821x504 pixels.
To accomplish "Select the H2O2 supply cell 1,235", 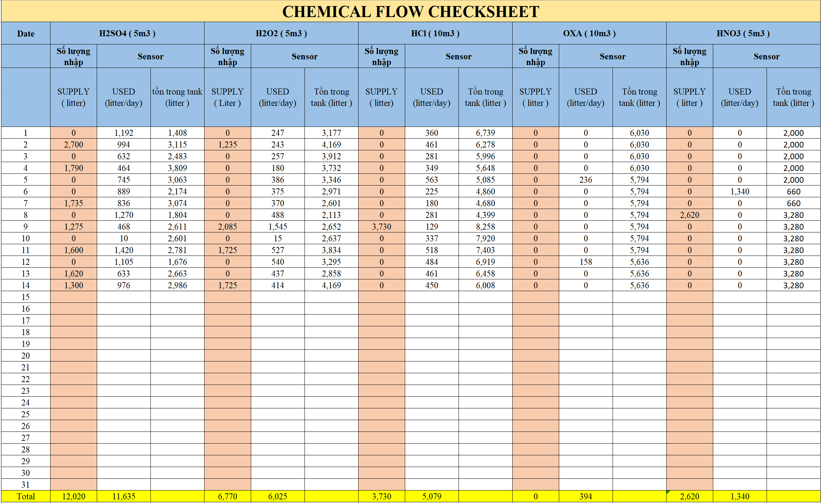I will coord(228,145).
